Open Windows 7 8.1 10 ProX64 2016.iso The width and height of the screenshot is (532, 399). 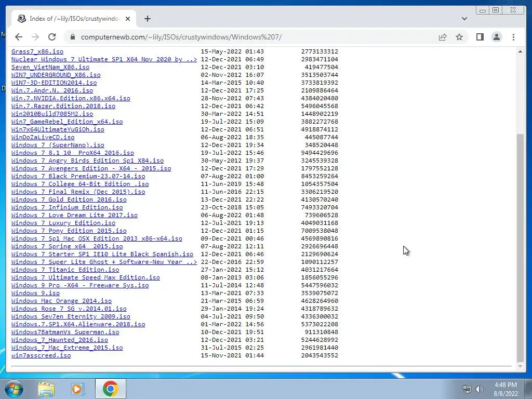pyautogui.click(x=73, y=153)
